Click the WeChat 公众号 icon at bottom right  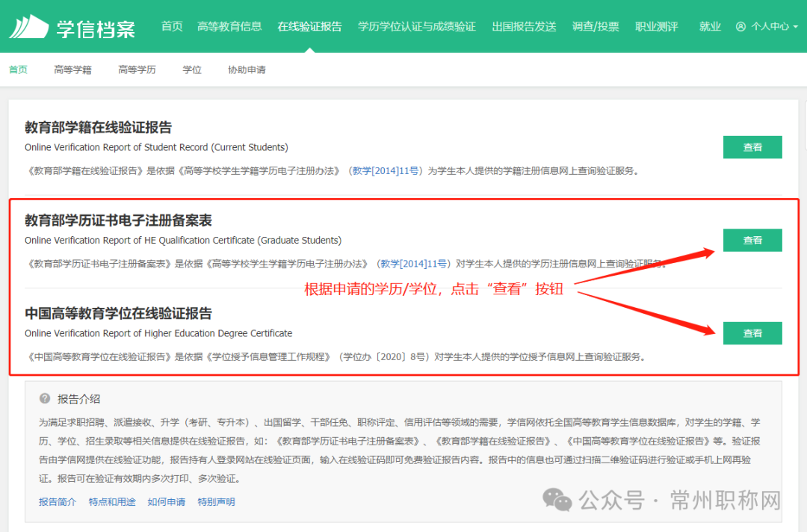[557, 499]
